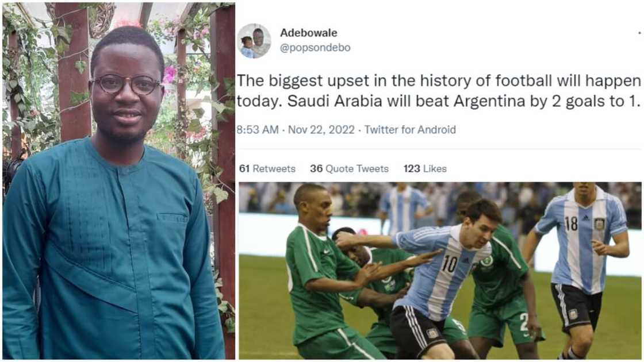View the 123 Likes list
644x362 pixels.
[425, 169]
